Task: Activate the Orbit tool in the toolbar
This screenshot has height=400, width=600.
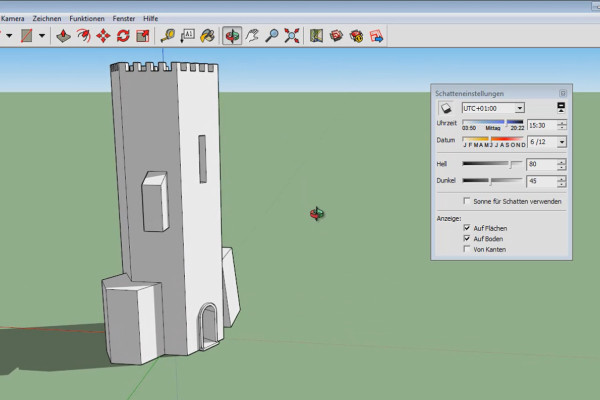Action: pyautogui.click(x=232, y=36)
